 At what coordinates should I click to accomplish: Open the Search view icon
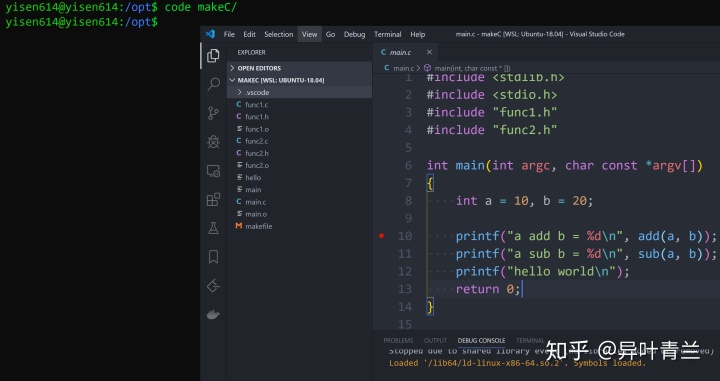pyautogui.click(x=213, y=84)
